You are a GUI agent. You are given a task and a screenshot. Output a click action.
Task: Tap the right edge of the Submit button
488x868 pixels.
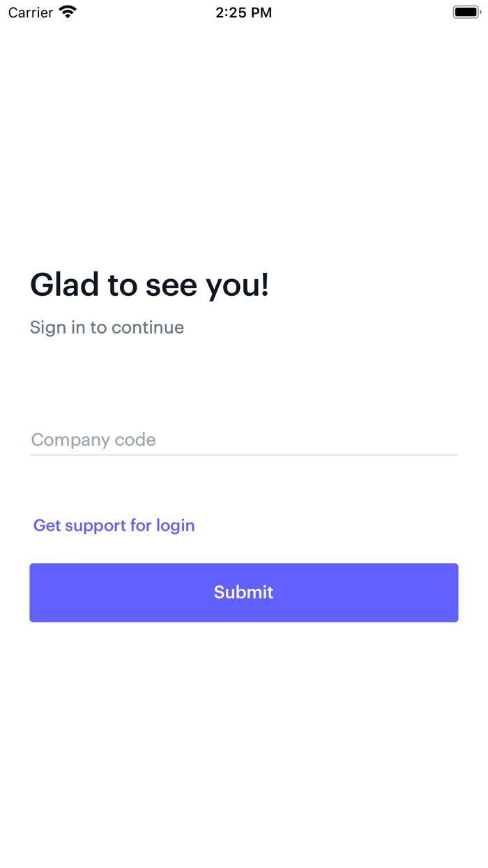[449, 592]
